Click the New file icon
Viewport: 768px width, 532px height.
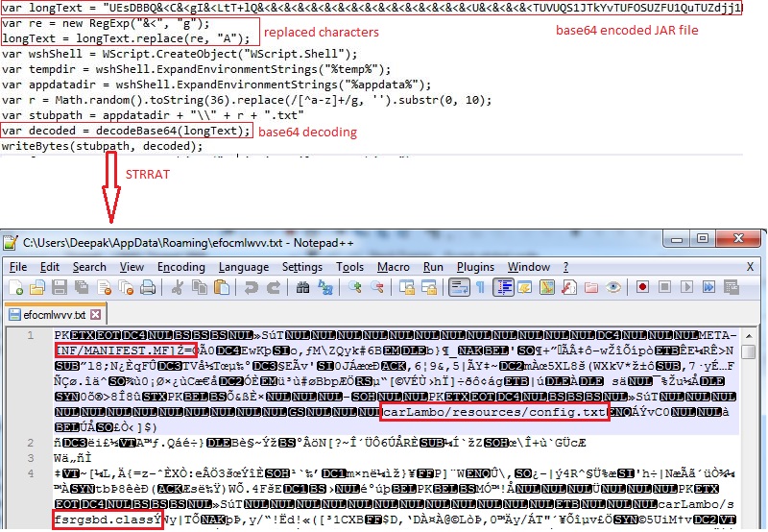tap(15, 287)
